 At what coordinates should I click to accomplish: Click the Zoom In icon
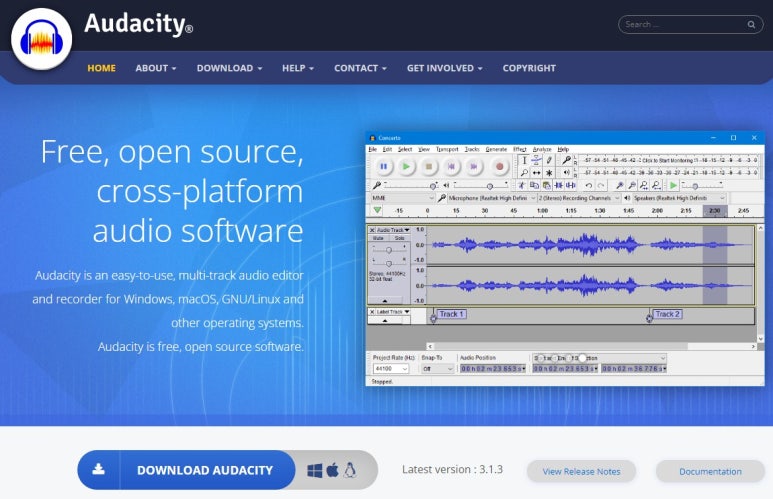coord(620,185)
